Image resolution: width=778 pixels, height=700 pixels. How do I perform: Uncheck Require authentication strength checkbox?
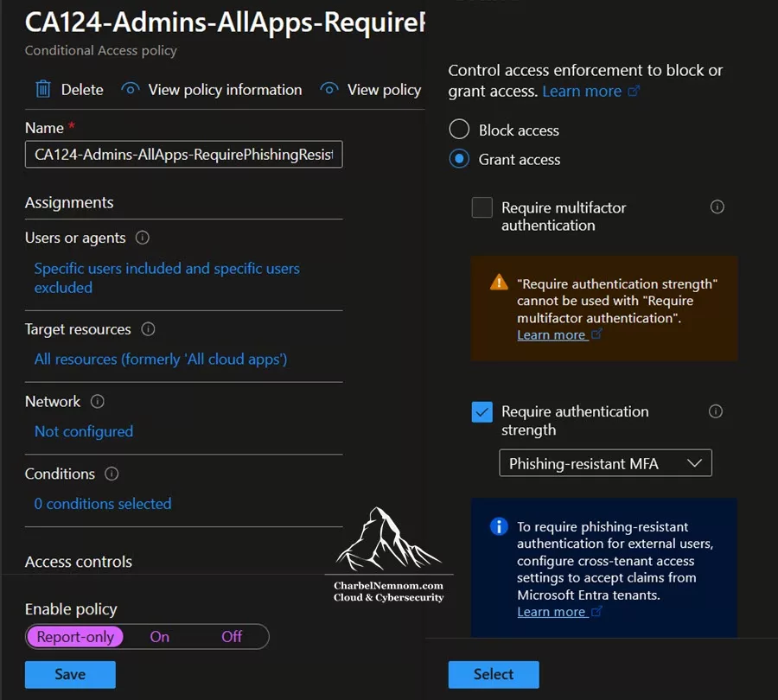[481, 411]
